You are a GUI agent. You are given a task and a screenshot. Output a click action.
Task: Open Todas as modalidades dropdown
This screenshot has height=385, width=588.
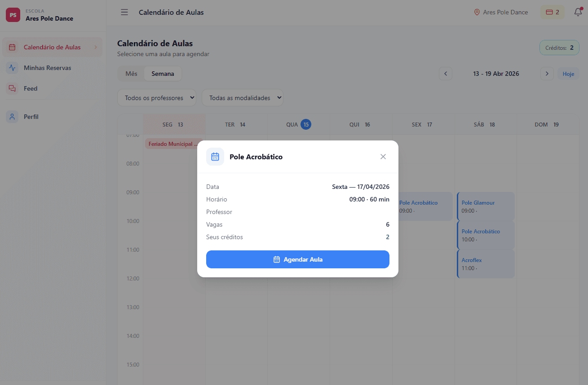(243, 97)
